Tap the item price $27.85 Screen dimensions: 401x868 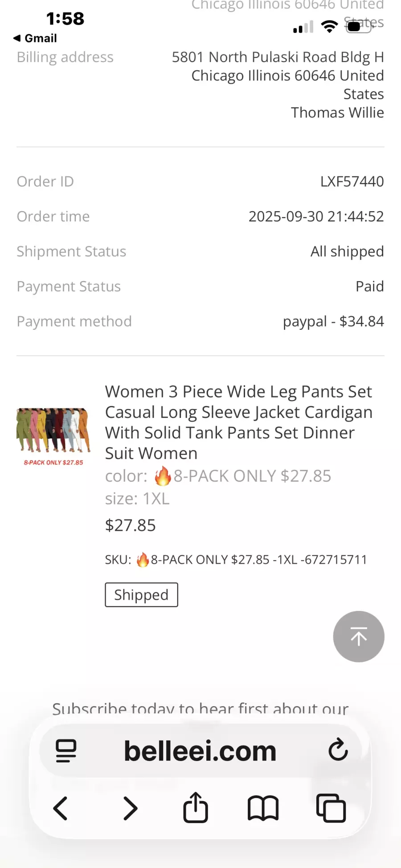point(130,525)
